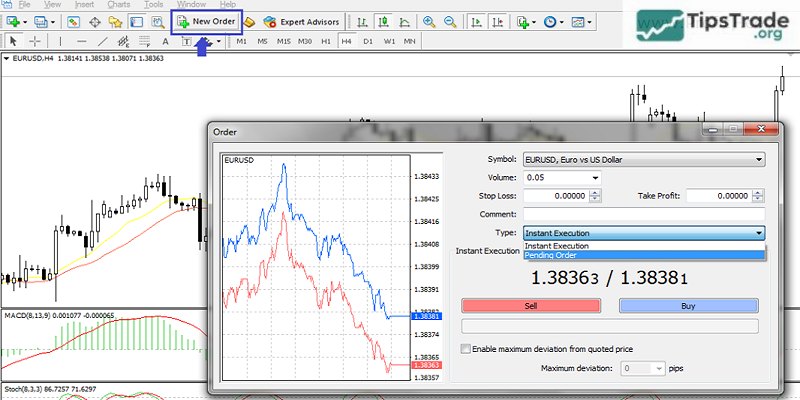Image resolution: width=800 pixels, height=400 pixels.
Task: Open the Insert menu
Action: pos(84,5)
